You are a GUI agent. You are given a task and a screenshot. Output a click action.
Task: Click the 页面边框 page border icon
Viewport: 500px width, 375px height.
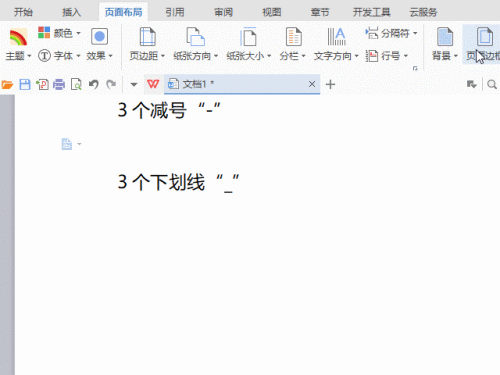click(485, 37)
